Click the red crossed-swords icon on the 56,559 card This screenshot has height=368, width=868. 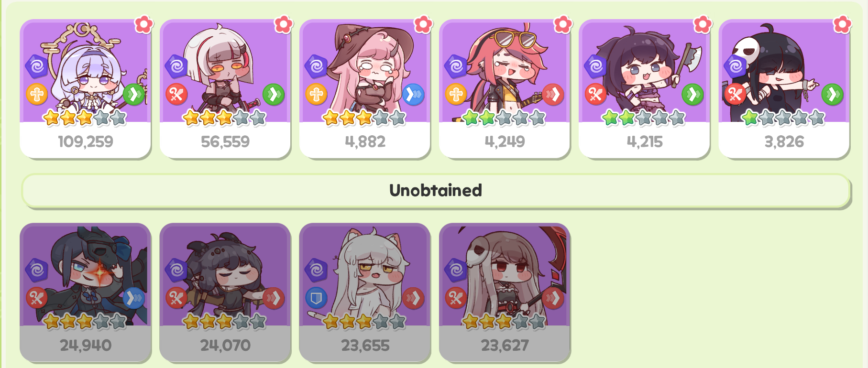point(176,94)
